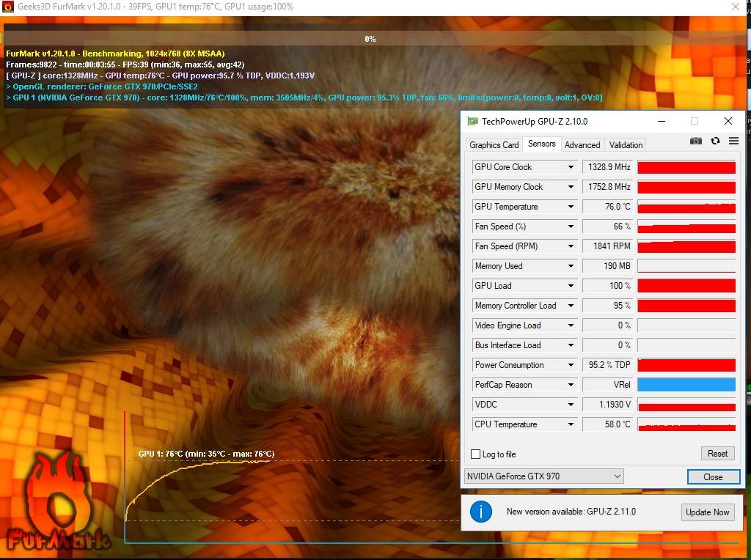This screenshot has height=560, width=751.
Task: Close the GPU-Z window with X
Action: 728,121
